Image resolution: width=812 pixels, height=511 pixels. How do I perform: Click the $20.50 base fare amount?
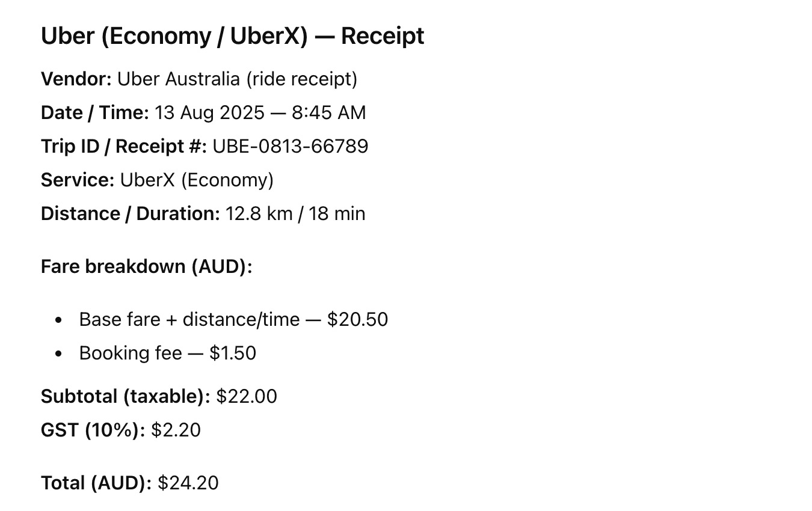coord(357,319)
